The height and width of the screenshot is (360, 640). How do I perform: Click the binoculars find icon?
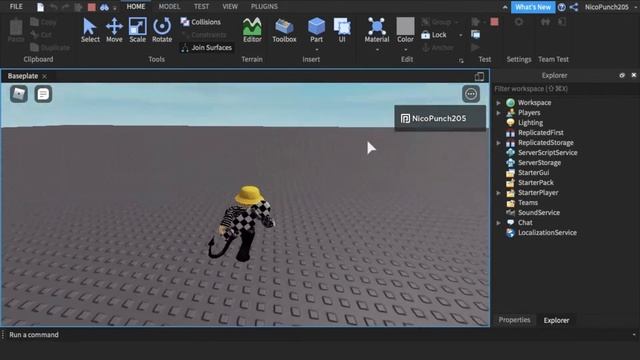[x=104, y=7]
